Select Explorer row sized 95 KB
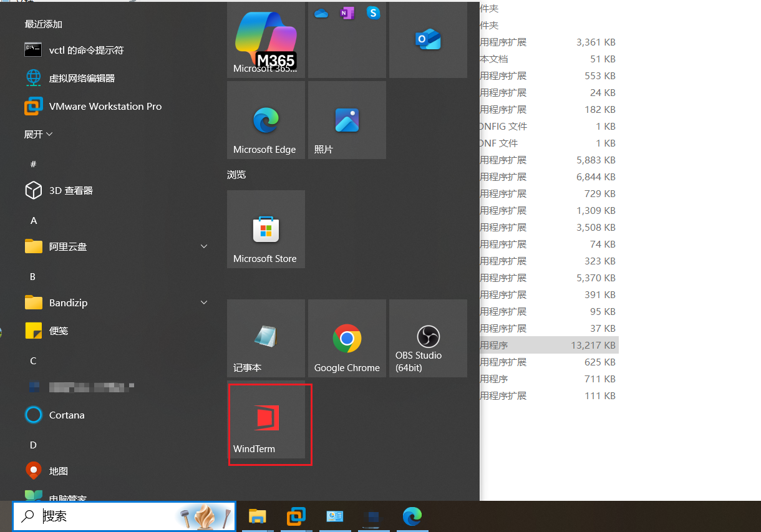This screenshot has width=761, height=532. click(549, 312)
